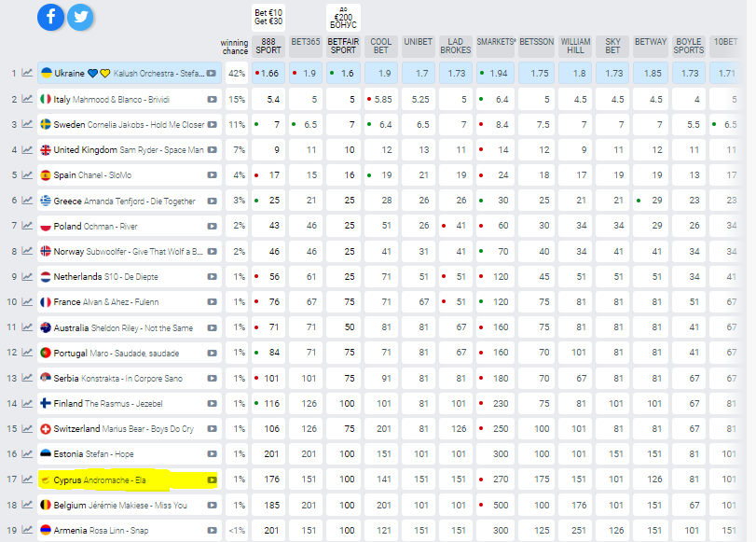Click the Twitter share icon
The height and width of the screenshot is (542, 756).
pyautogui.click(x=80, y=17)
